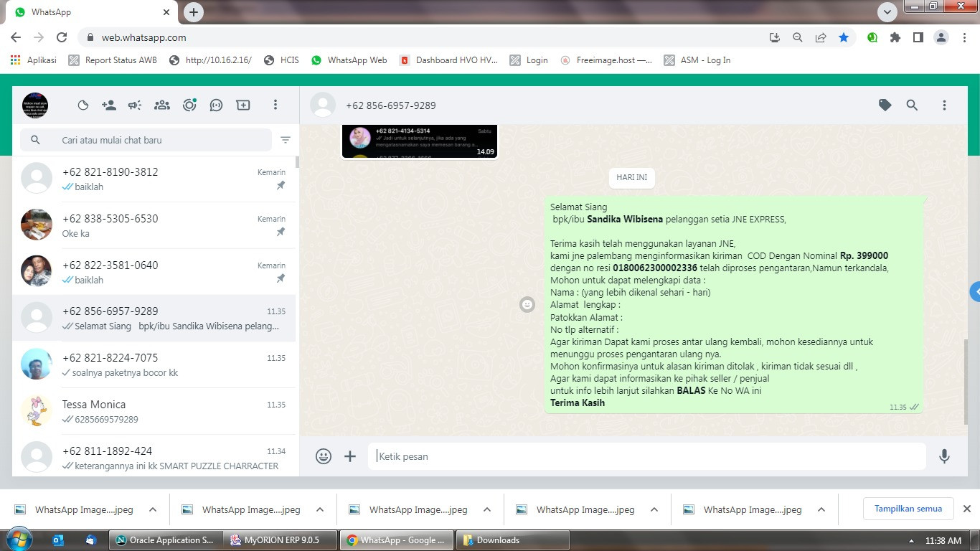The width and height of the screenshot is (980, 551).
Task: Click the label tag icon in chat header
Action: (885, 105)
